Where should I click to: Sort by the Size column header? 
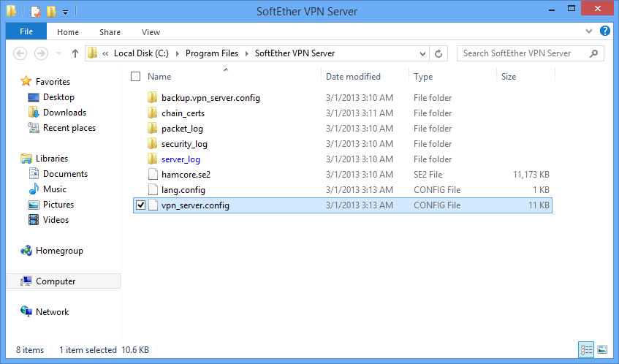point(509,77)
